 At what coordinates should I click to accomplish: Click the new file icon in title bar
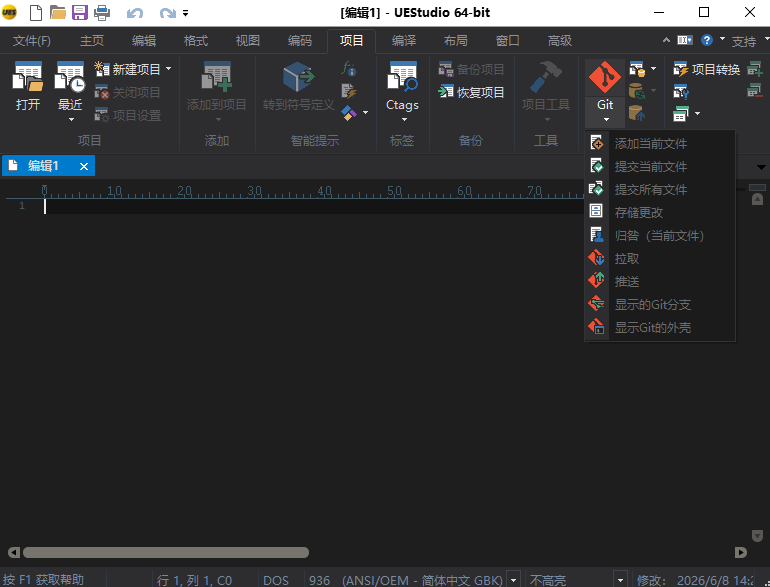tap(36, 12)
